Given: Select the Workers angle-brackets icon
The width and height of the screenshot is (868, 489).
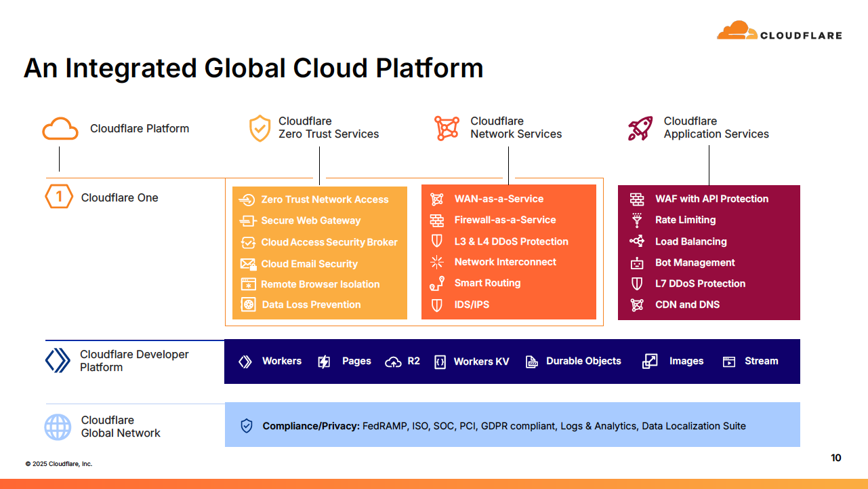Looking at the screenshot, I should [x=246, y=361].
